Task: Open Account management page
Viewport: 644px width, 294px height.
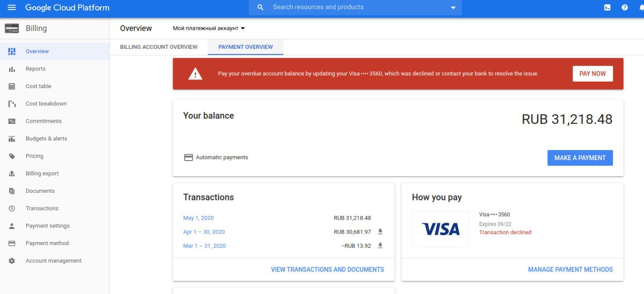Action: pos(54,261)
